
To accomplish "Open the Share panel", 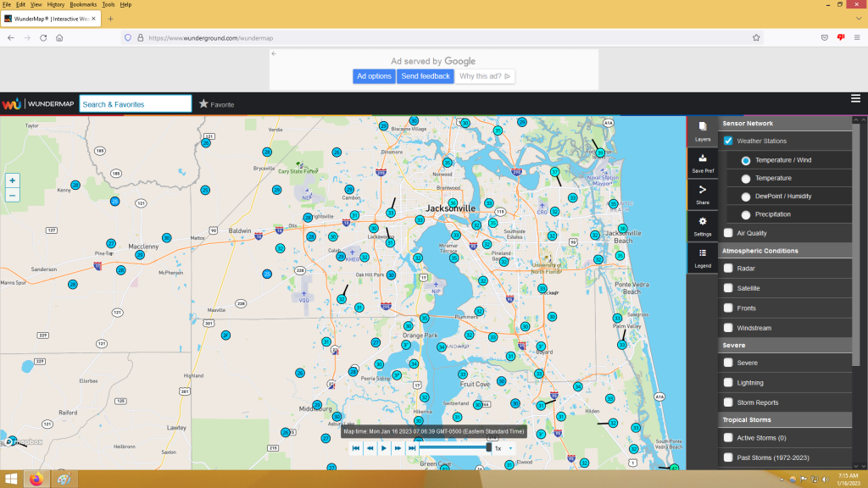I will (703, 195).
